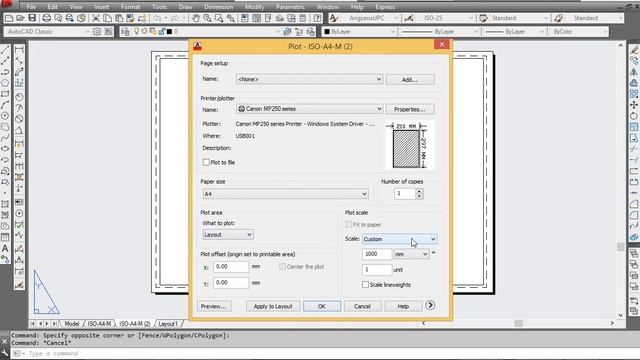
Task: Switch to the ISO-A4-M tab
Action: coord(100,324)
